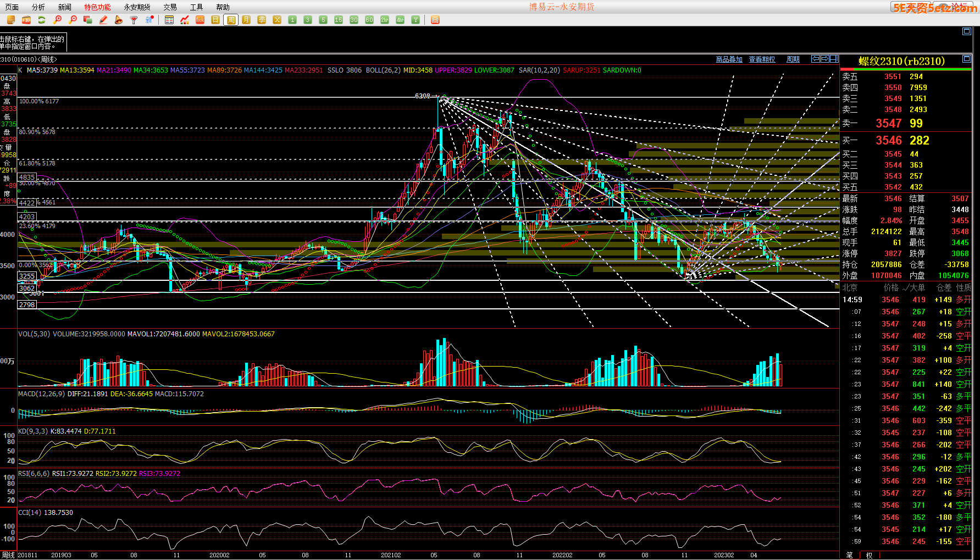
Task: Switch to 60-minute period icon
Action: (369, 20)
